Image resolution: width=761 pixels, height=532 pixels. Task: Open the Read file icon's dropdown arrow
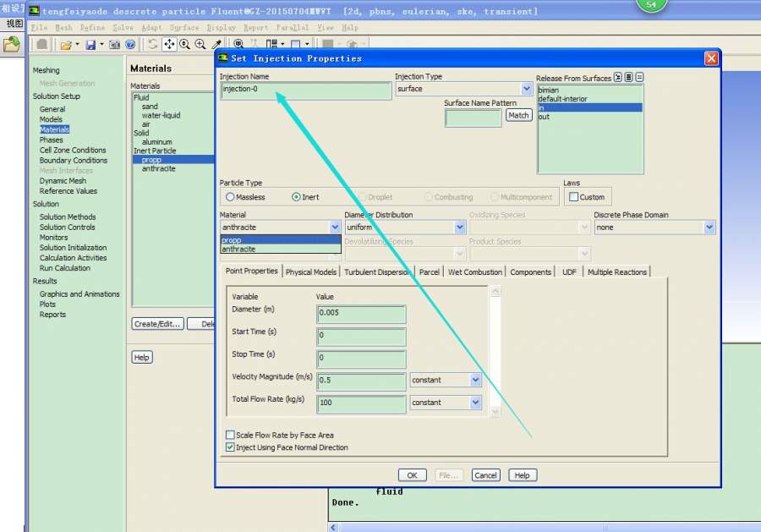coord(77,45)
